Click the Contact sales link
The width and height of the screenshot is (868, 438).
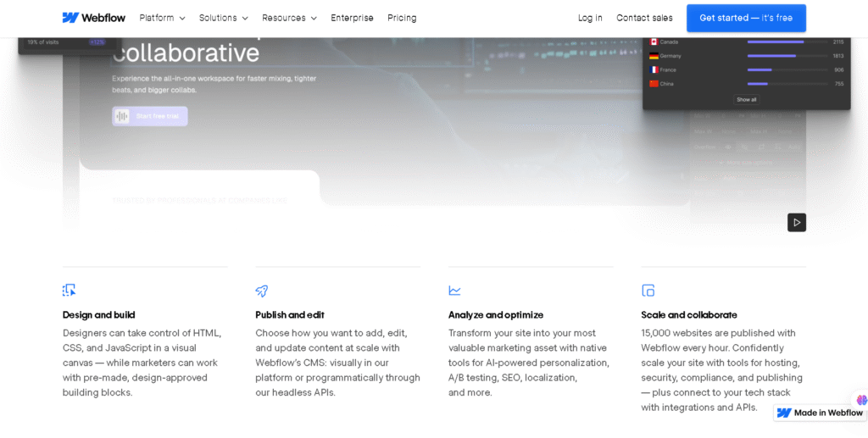644,18
